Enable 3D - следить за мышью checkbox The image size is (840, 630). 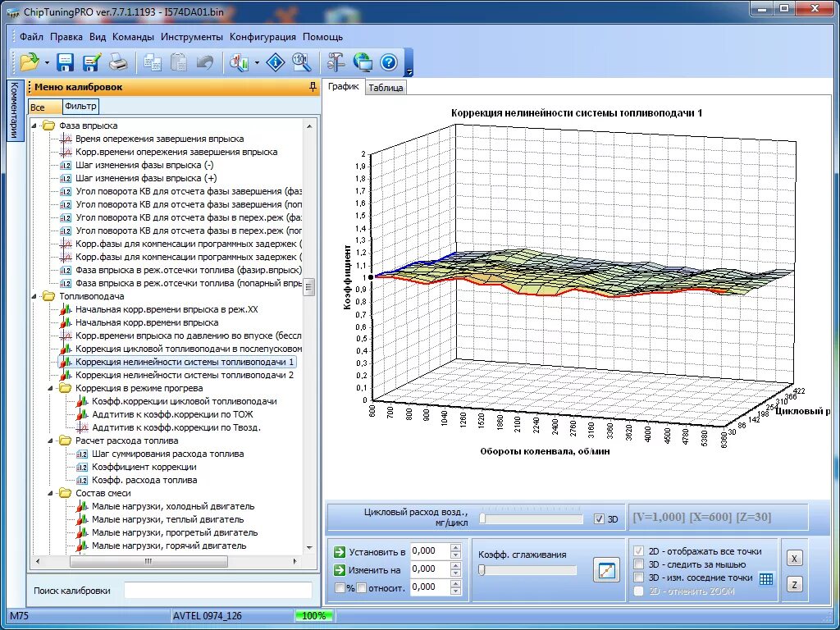[638, 564]
